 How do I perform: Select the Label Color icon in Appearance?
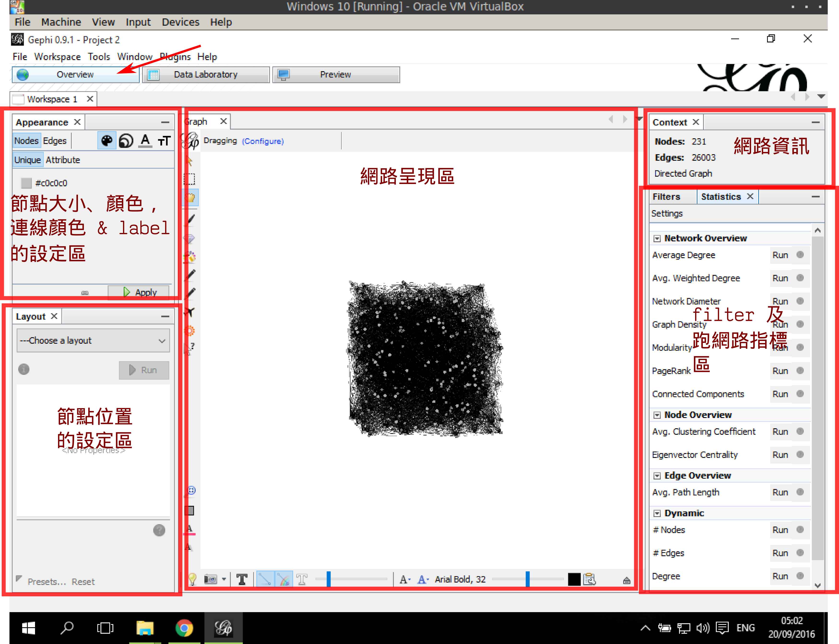pyautogui.click(x=145, y=141)
